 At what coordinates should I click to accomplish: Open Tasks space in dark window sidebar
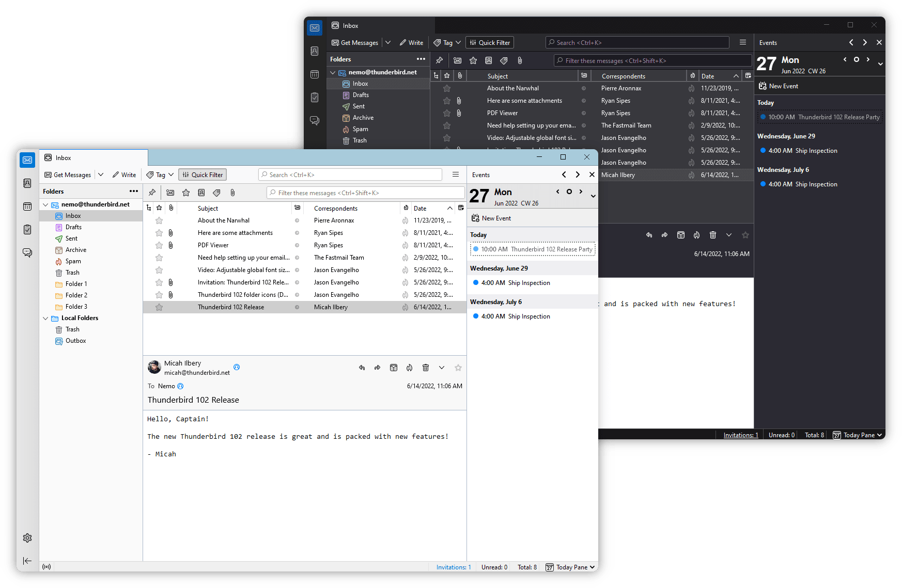315,97
